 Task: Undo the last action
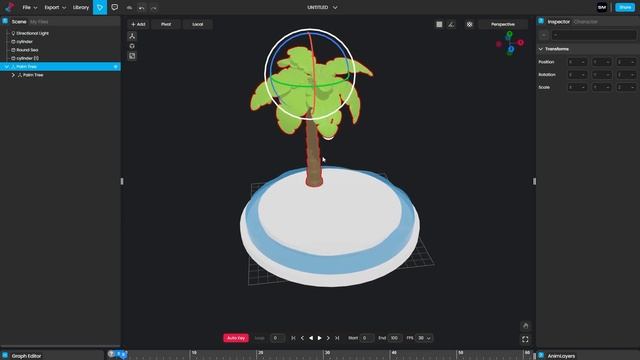click(x=141, y=8)
